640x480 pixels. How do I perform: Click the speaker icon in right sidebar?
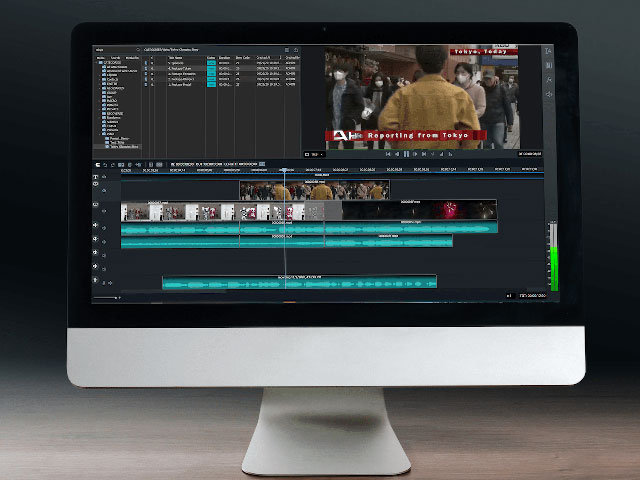coord(549,94)
